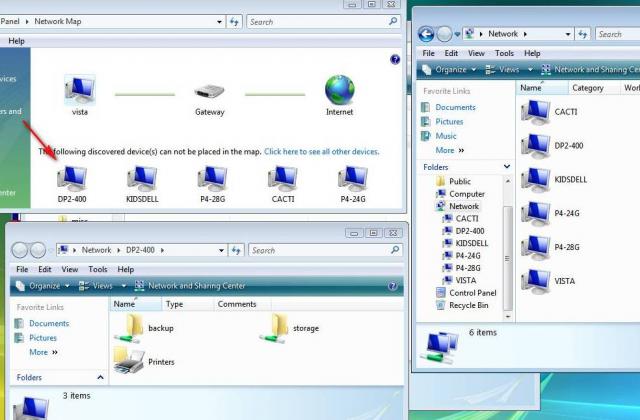The image size is (640, 420).
Task: Open the recent pages dropdown in Network window
Action: click(x=457, y=34)
